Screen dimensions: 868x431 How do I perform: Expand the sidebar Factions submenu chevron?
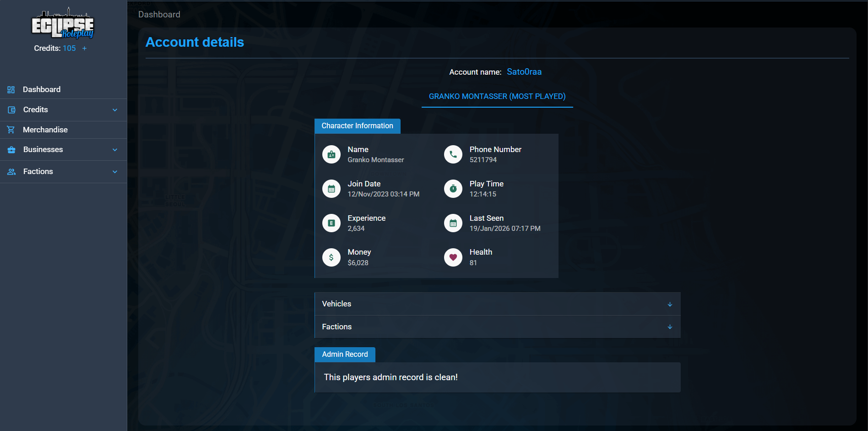pyautogui.click(x=115, y=172)
